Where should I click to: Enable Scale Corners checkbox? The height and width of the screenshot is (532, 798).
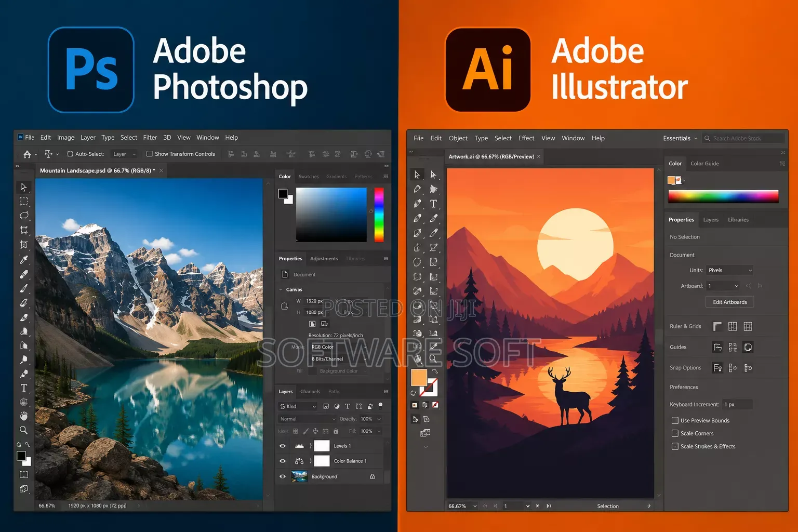tap(675, 433)
